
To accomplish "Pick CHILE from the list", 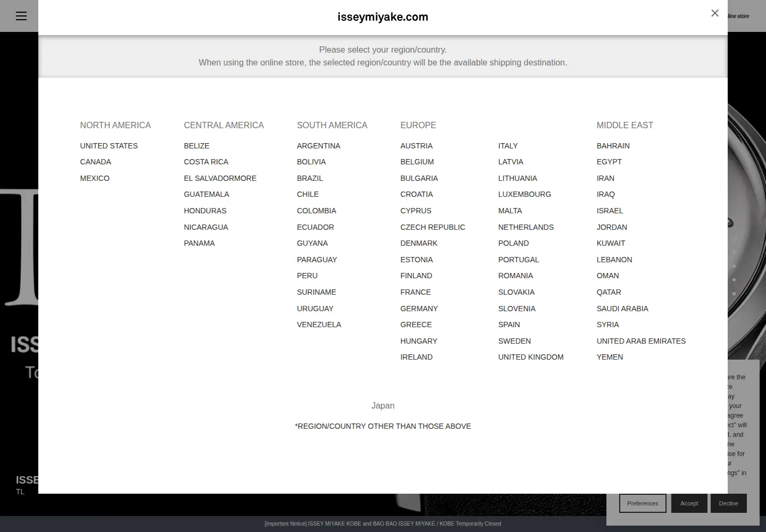I will (308, 194).
